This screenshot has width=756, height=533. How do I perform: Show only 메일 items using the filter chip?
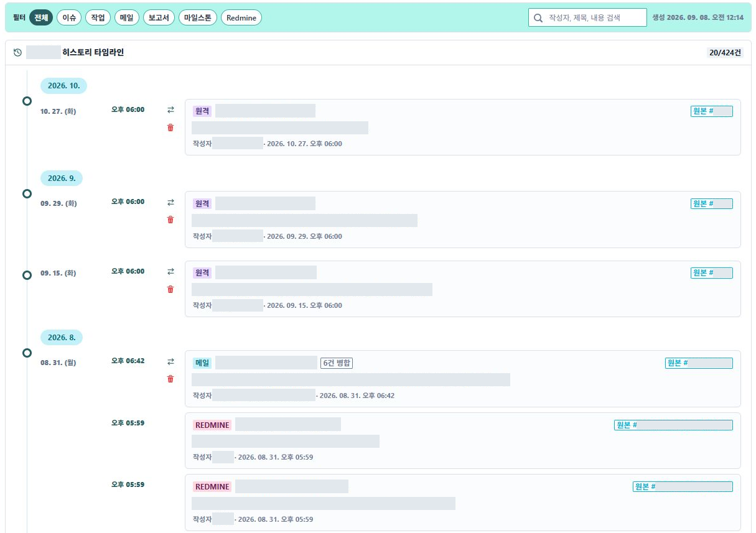(127, 18)
